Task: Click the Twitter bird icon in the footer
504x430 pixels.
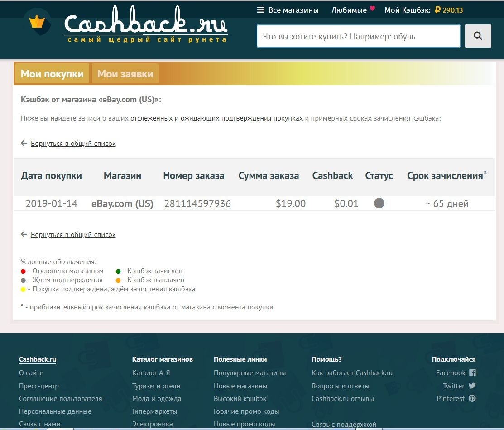Action: [472, 385]
